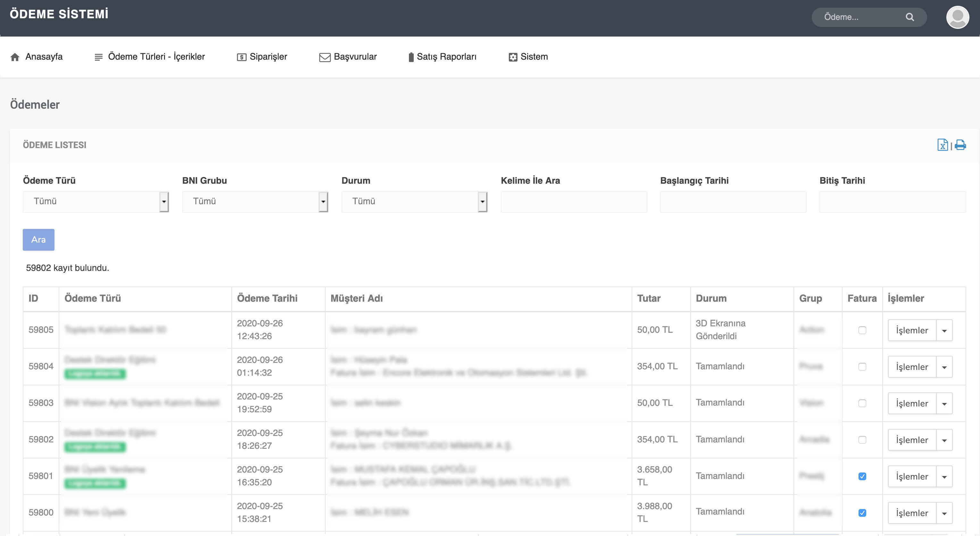Click İşlemler button for payment 59805
980x536 pixels.
point(912,331)
